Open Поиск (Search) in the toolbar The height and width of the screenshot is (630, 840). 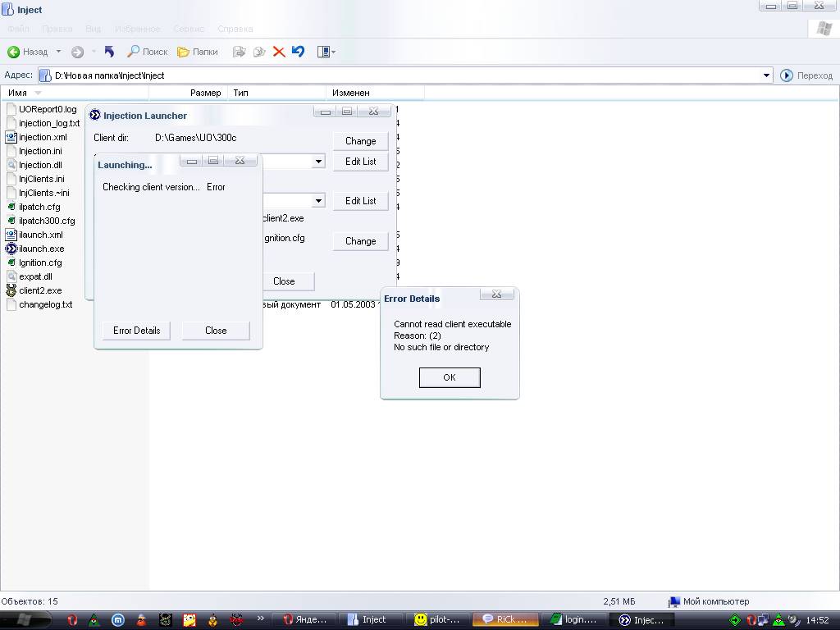pyautogui.click(x=147, y=52)
